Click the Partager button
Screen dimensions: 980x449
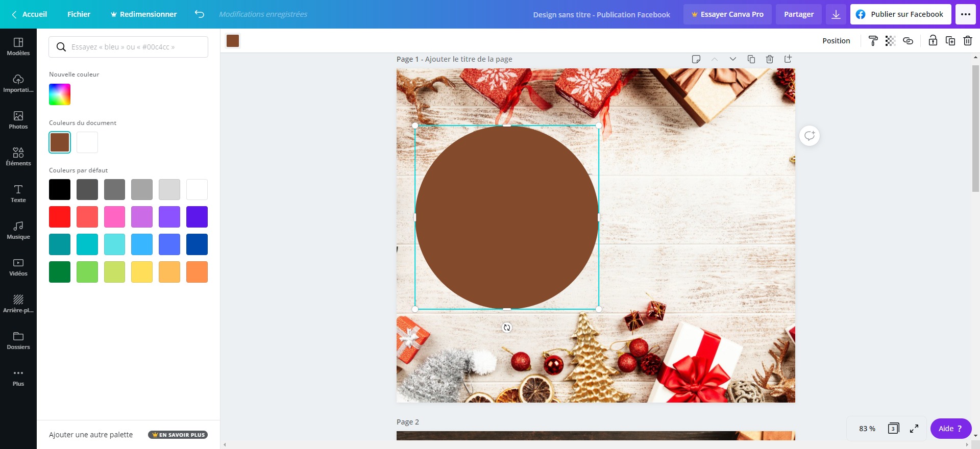[799, 14]
